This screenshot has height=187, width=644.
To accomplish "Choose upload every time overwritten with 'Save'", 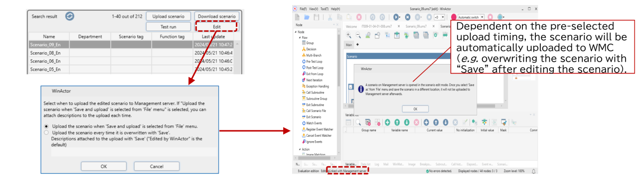I will (x=47, y=132).
